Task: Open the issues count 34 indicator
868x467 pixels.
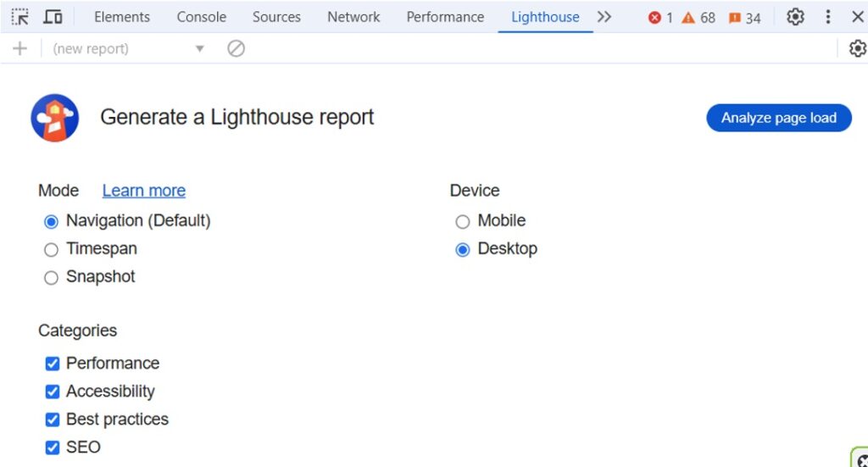Action: tap(745, 19)
